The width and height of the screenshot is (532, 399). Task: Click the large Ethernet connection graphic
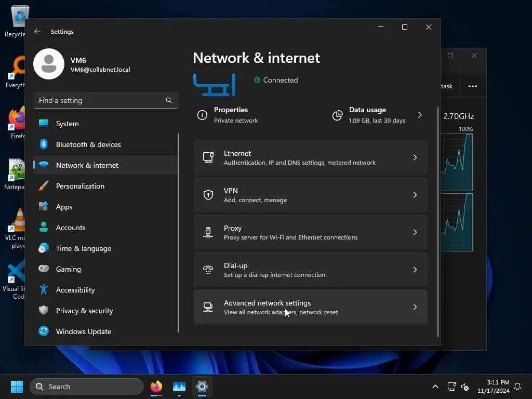click(x=215, y=85)
